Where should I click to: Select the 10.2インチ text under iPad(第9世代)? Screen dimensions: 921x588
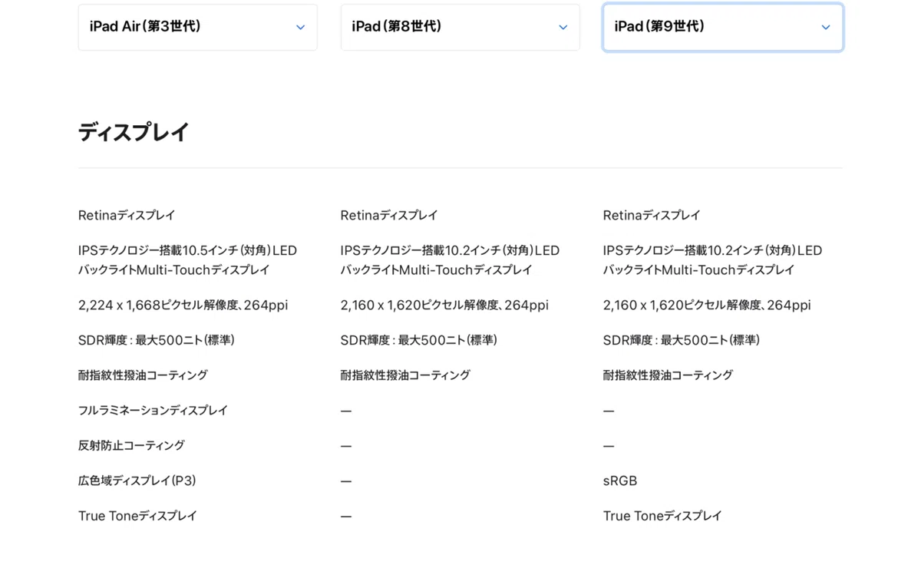pyautogui.click(x=712, y=260)
